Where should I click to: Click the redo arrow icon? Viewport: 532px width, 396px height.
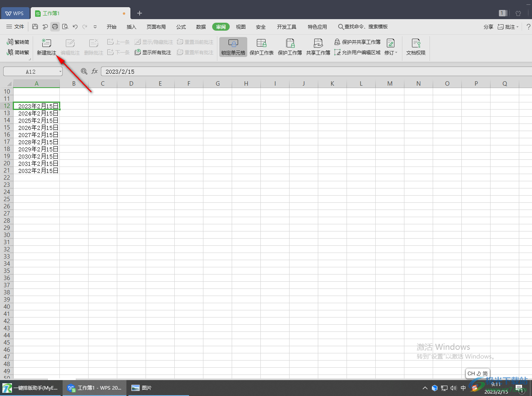(x=85, y=27)
